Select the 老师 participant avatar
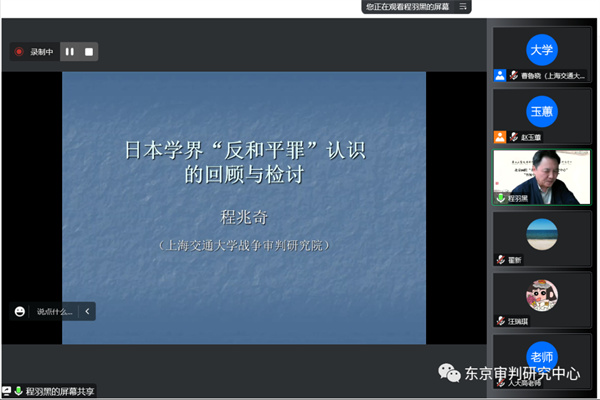Screen dimensions: 600x400 point(541,355)
